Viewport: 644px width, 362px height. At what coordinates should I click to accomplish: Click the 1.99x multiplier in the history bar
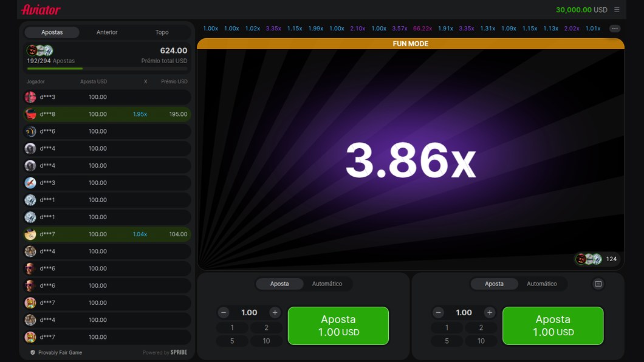tap(315, 29)
